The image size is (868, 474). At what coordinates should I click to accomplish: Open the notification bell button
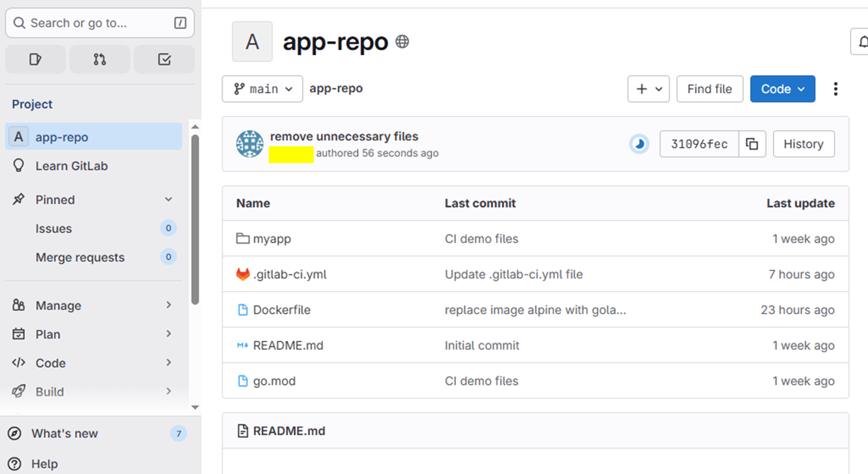coord(861,42)
